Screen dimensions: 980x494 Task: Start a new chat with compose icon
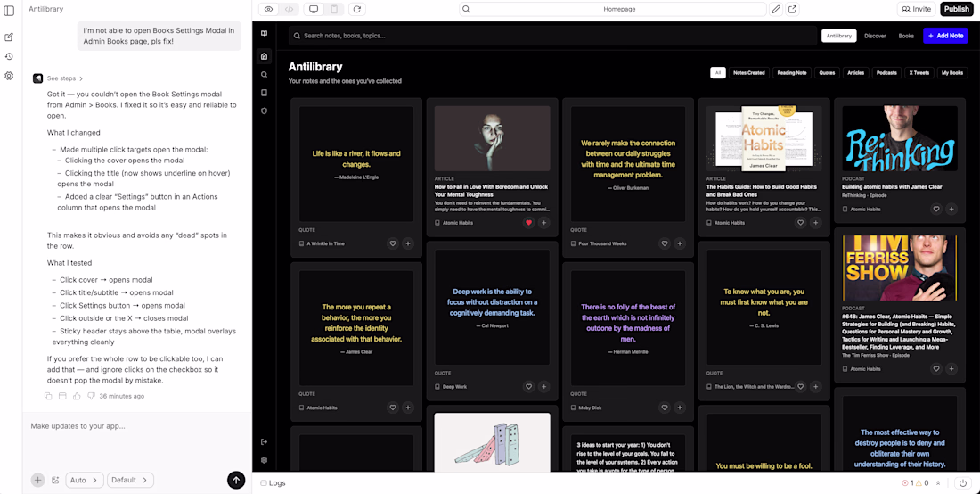[9, 37]
